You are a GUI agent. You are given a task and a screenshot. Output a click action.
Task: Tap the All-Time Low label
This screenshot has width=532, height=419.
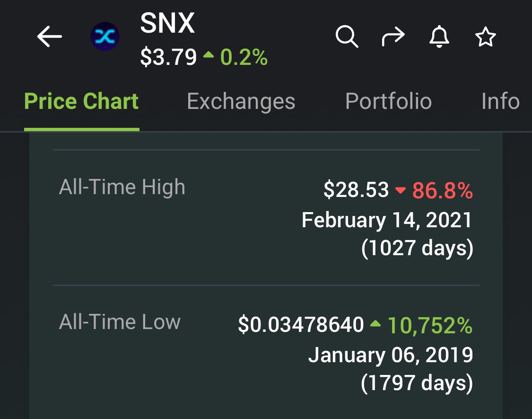click(120, 322)
